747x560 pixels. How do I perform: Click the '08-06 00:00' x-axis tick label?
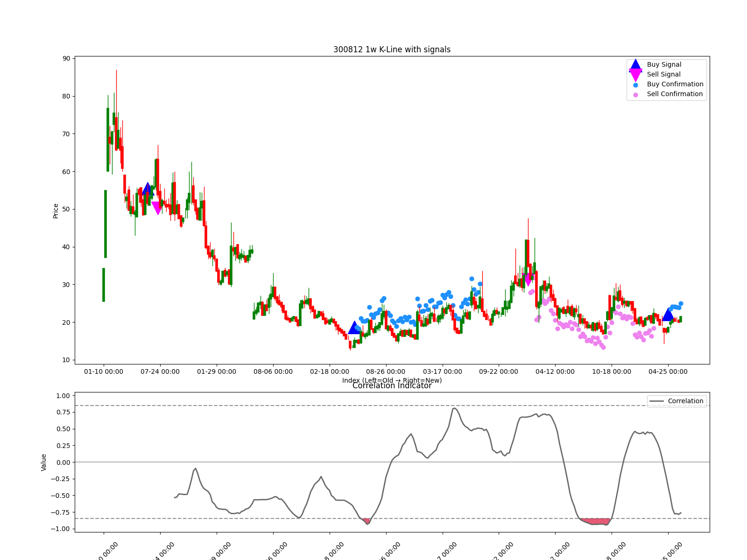point(273,372)
